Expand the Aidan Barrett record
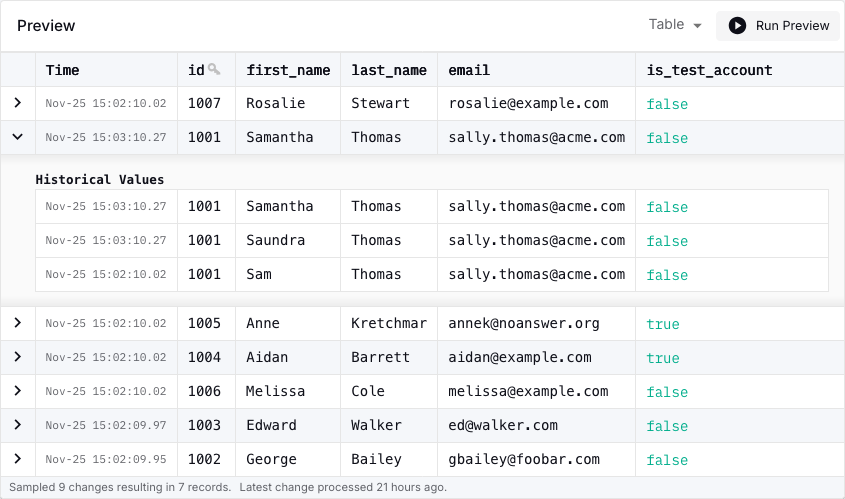845x499 pixels. pos(18,357)
